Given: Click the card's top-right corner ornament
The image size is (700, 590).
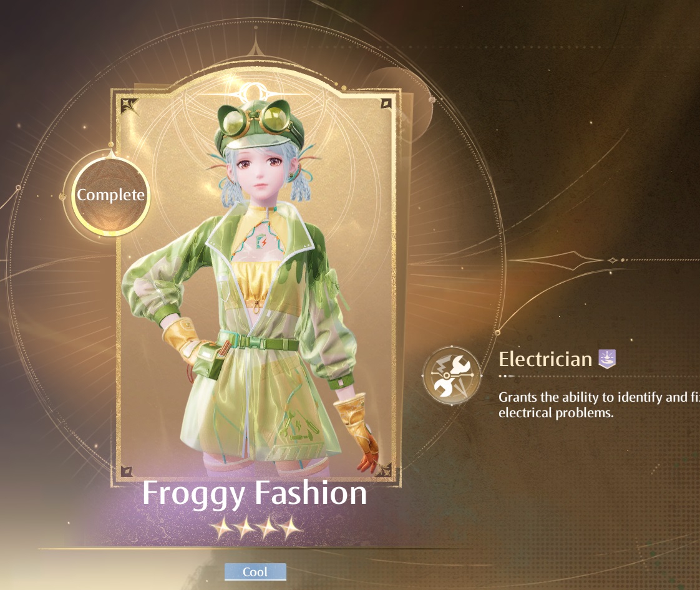Looking at the screenshot, I should (x=385, y=104).
